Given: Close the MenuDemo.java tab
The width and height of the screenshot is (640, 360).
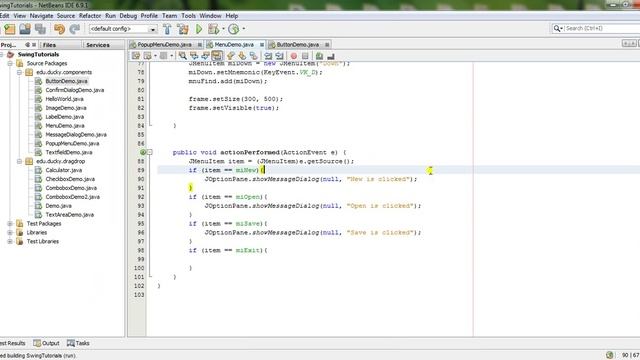Looking at the screenshot, I should click(x=262, y=44).
